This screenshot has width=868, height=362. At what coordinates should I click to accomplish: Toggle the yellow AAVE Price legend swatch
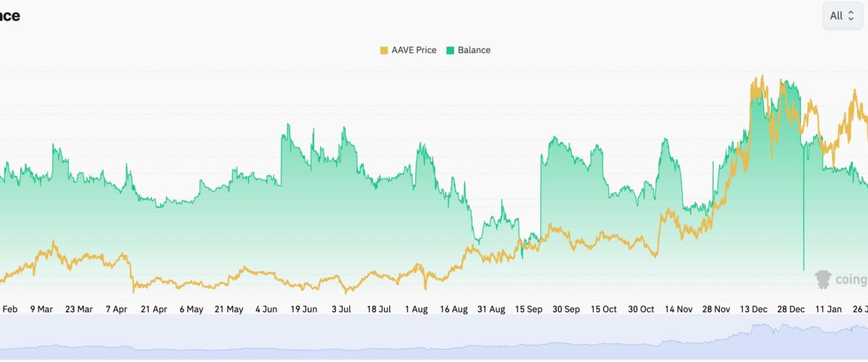(x=383, y=50)
